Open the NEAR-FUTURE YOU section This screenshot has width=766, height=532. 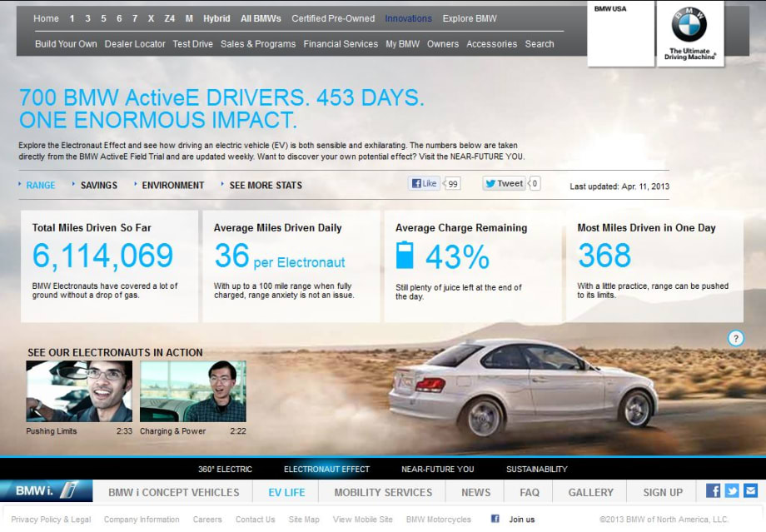coord(438,469)
